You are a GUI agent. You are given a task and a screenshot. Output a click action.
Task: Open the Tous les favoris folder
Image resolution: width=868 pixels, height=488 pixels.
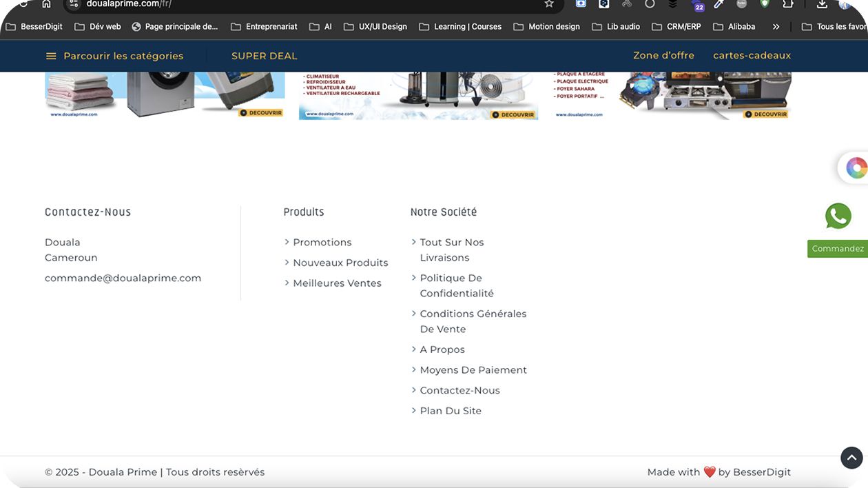[x=834, y=27]
